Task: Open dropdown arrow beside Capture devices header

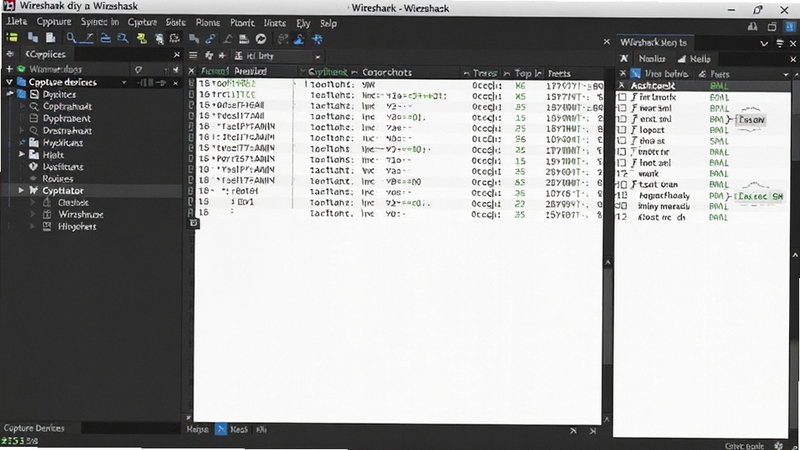Action: click(x=124, y=82)
